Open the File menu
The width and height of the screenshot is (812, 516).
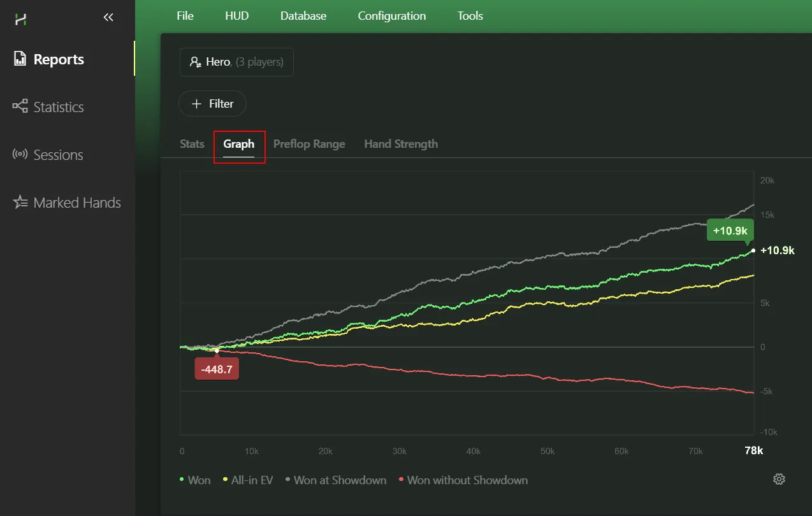click(x=185, y=16)
